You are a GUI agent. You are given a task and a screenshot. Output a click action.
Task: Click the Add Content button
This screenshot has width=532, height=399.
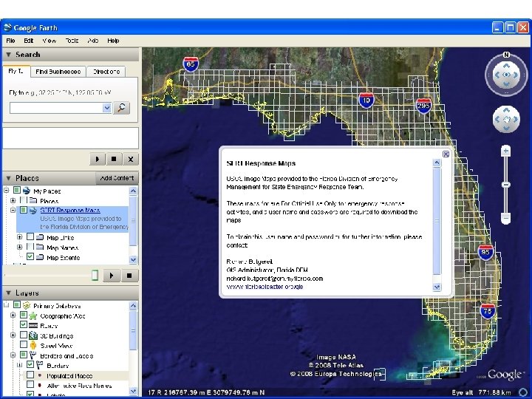pos(117,178)
